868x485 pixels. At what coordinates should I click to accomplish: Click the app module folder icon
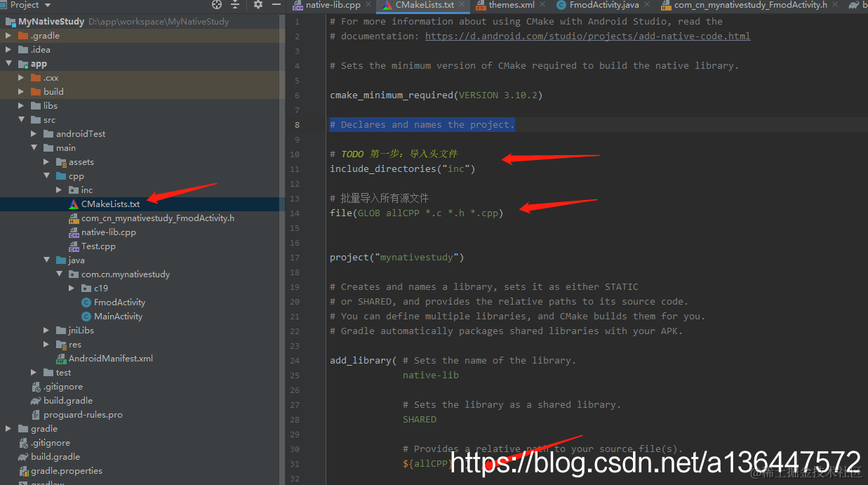point(23,64)
